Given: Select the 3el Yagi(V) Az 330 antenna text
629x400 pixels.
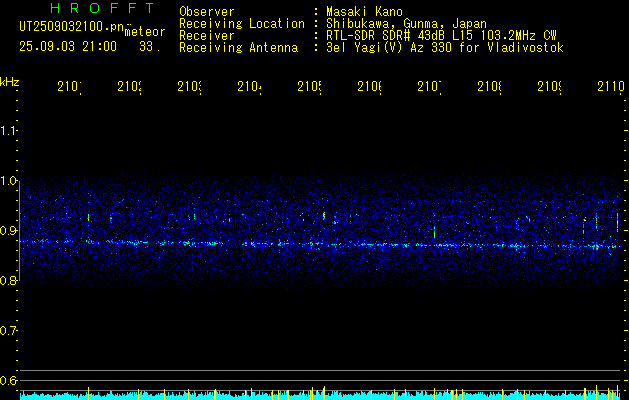Looking at the screenshot, I should pyautogui.click(x=445, y=48).
